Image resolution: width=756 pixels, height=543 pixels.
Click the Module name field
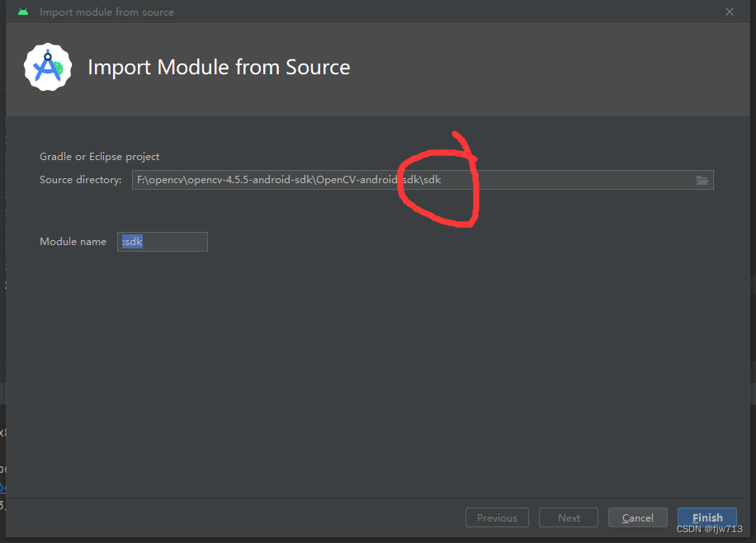coord(163,242)
